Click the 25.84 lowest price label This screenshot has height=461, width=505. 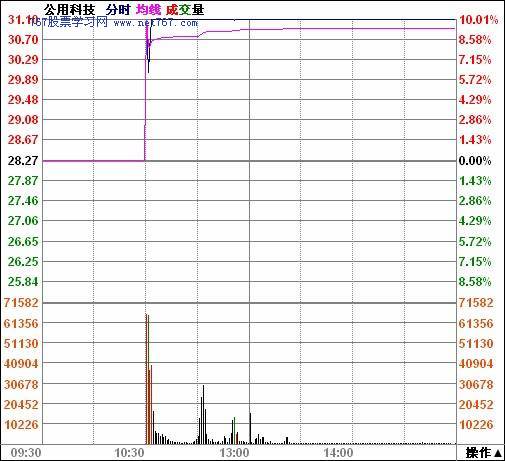tap(23, 282)
